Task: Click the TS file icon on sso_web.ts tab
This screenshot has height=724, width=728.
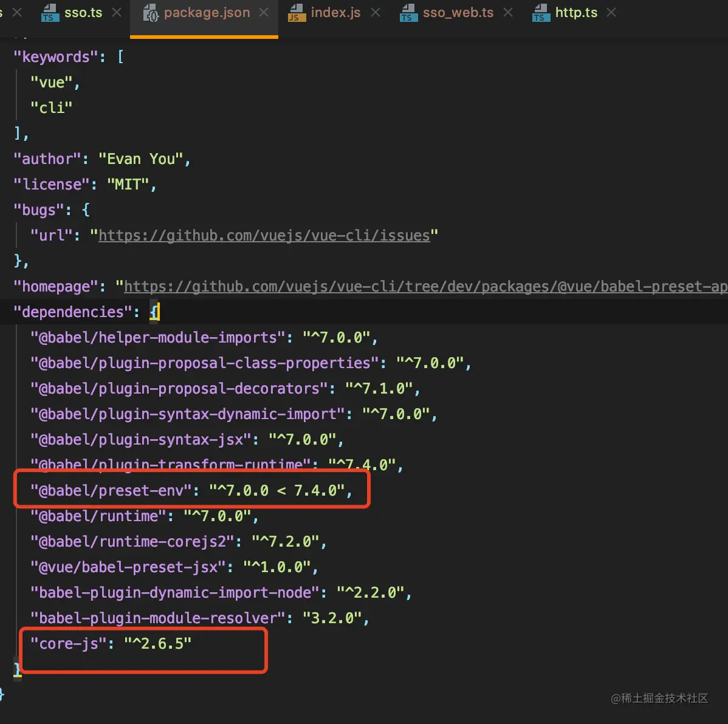Action: [x=408, y=13]
